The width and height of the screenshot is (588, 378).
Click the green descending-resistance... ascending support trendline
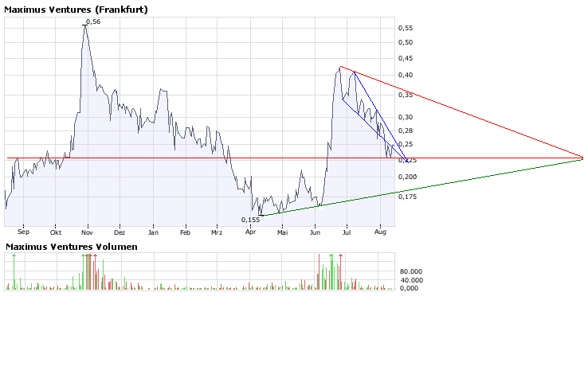[x=422, y=188]
